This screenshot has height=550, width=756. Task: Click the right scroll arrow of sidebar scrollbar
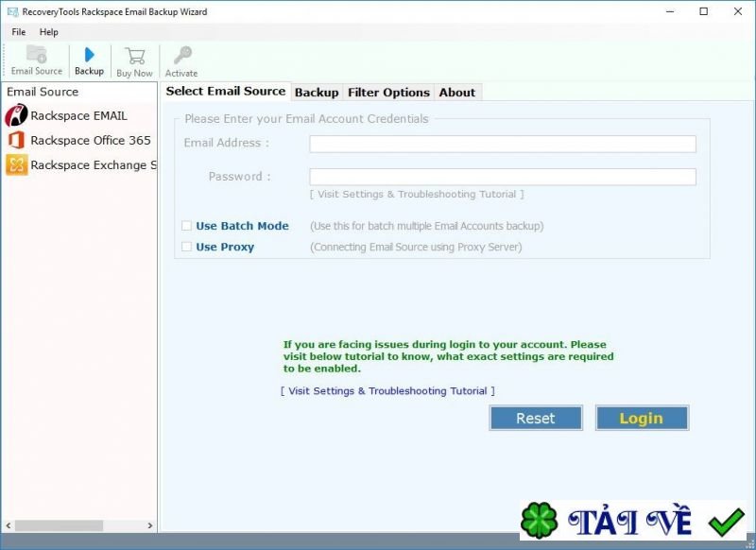point(150,525)
